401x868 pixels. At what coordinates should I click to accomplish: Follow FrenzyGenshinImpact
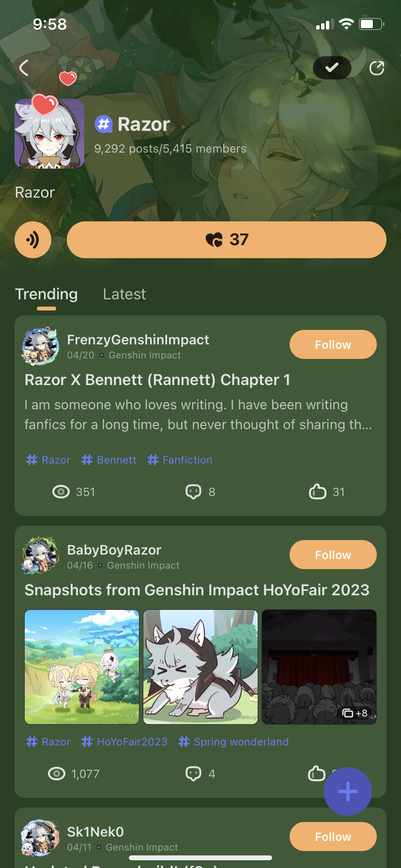(333, 344)
